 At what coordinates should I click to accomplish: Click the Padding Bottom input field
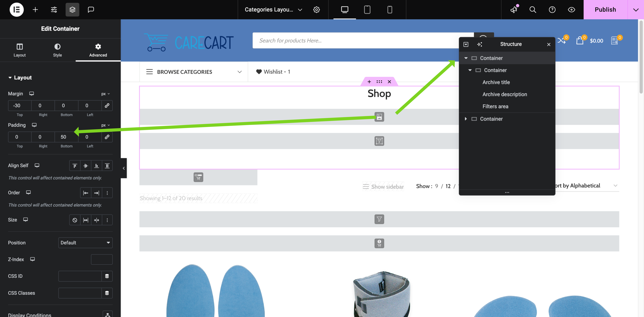pos(67,137)
